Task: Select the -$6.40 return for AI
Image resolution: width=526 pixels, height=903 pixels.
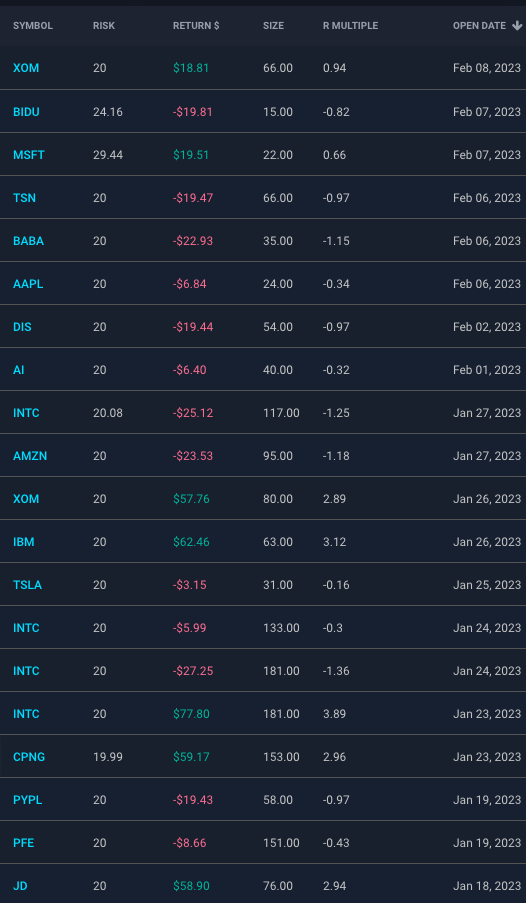Action: 190,370
